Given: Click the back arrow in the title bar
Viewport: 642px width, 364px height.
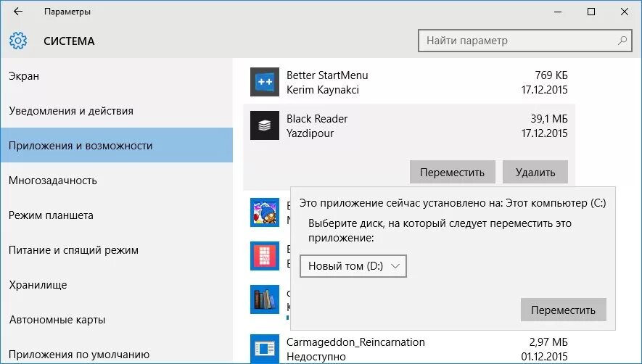Looking at the screenshot, I should 18,12.
